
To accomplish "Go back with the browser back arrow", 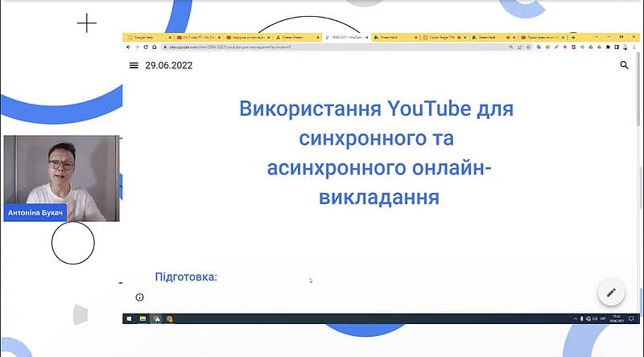I will pos(129,47).
